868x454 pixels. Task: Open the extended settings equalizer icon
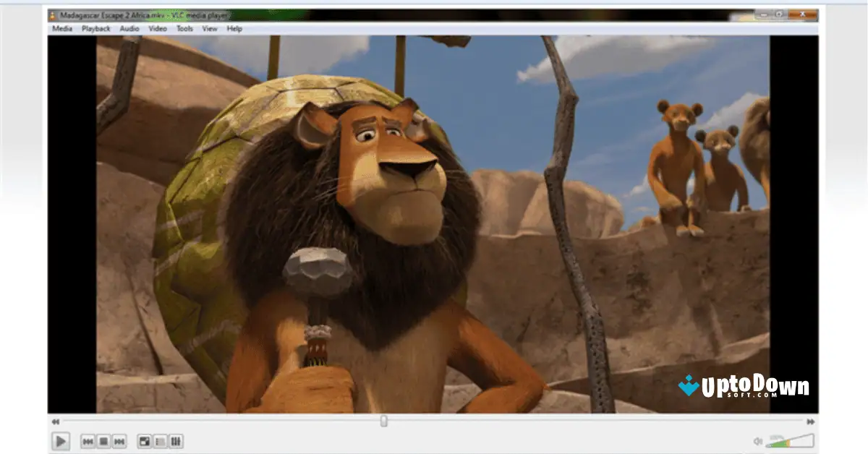pyautogui.click(x=176, y=441)
